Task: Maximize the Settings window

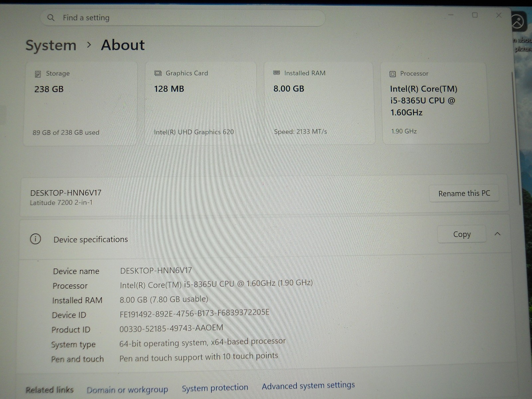Action: [x=475, y=15]
